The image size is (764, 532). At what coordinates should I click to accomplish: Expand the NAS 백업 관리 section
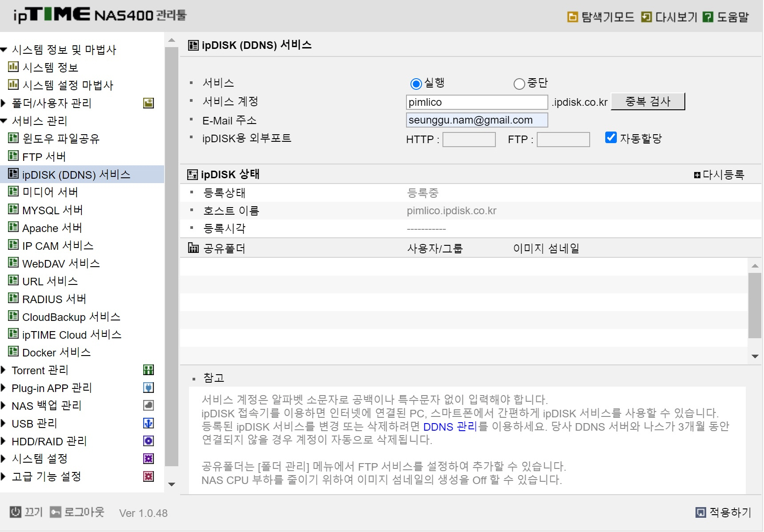[4, 405]
